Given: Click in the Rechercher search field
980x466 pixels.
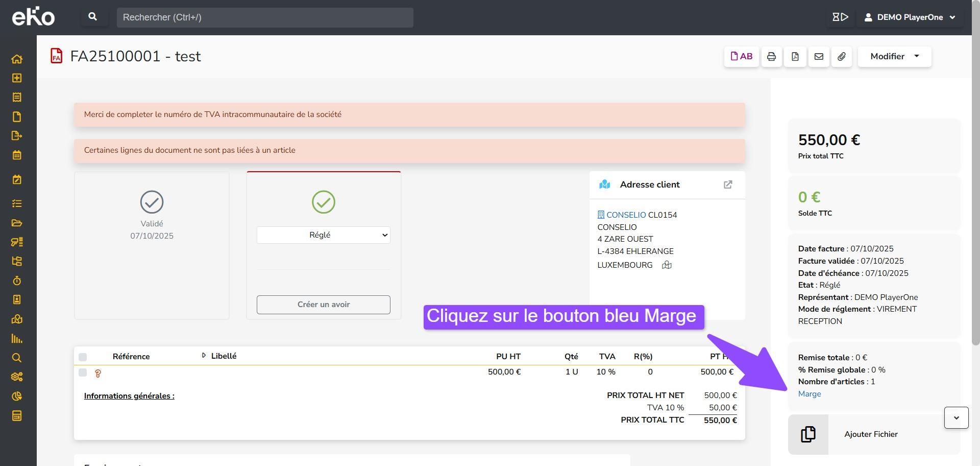Looking at the screenshot, I should click(265, 17).
